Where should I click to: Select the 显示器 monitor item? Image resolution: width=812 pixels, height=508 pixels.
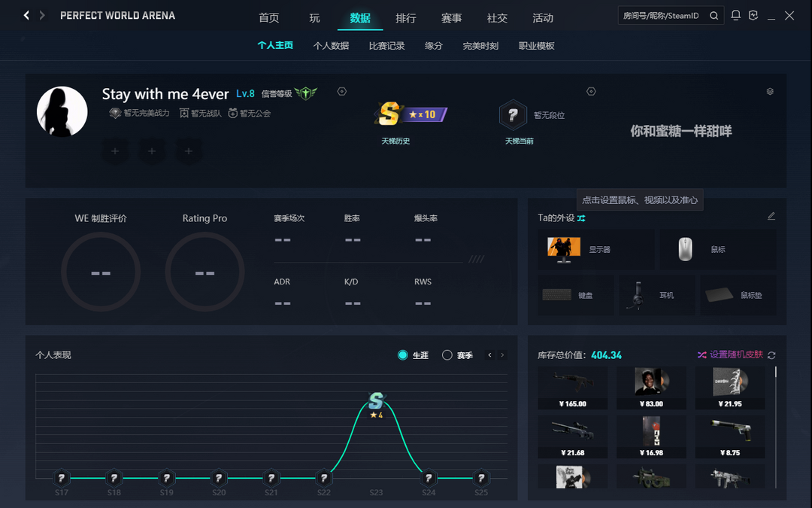(595, 249)
